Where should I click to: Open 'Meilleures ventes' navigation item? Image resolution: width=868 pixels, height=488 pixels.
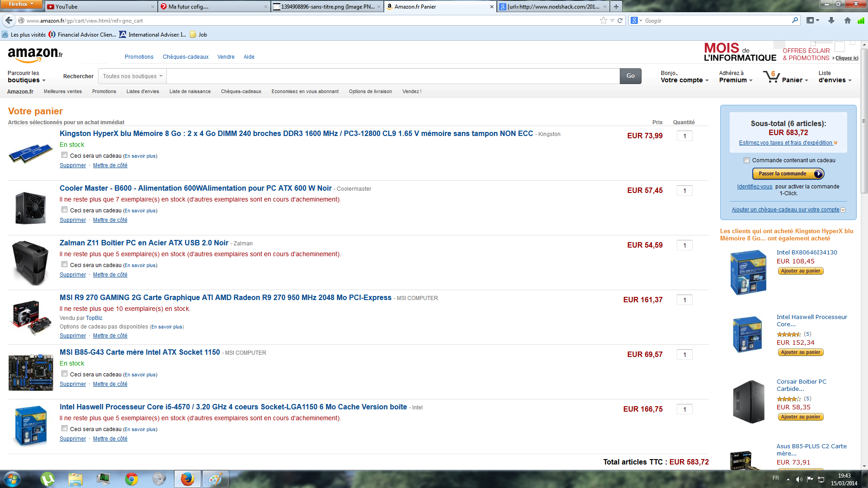click(x=62, y=91)
